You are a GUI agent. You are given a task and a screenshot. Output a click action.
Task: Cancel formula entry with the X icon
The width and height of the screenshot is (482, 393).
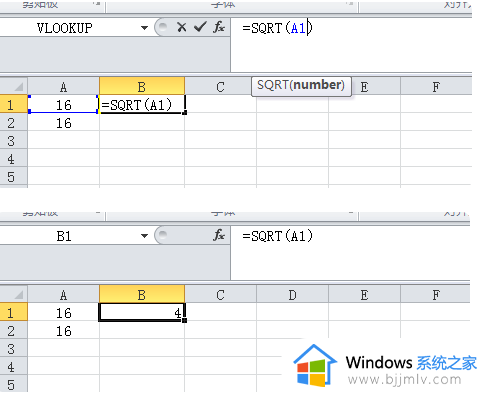[x=182, y=27]
